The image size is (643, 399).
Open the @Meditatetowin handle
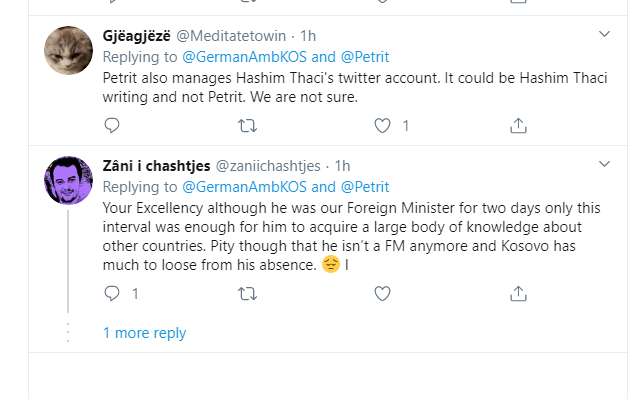[231, 36]
